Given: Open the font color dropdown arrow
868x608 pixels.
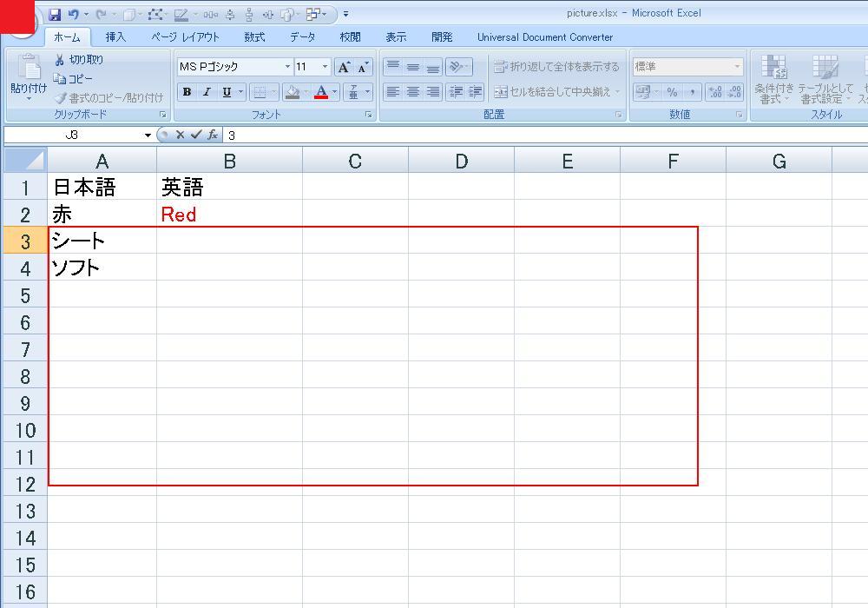Looking at the screenshot, I should (x=335, y=92).
